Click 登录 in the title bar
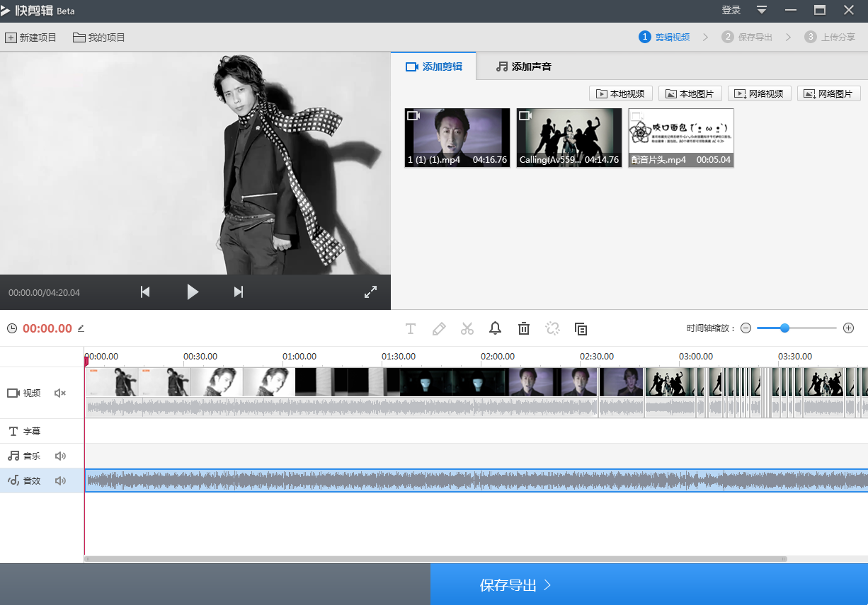Viewport: 868px width, 605px height. coord(731,10)
